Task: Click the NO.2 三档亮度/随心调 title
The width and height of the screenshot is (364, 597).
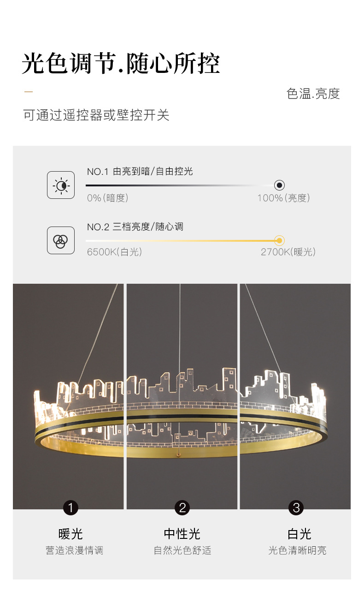Action: (135, 227)
